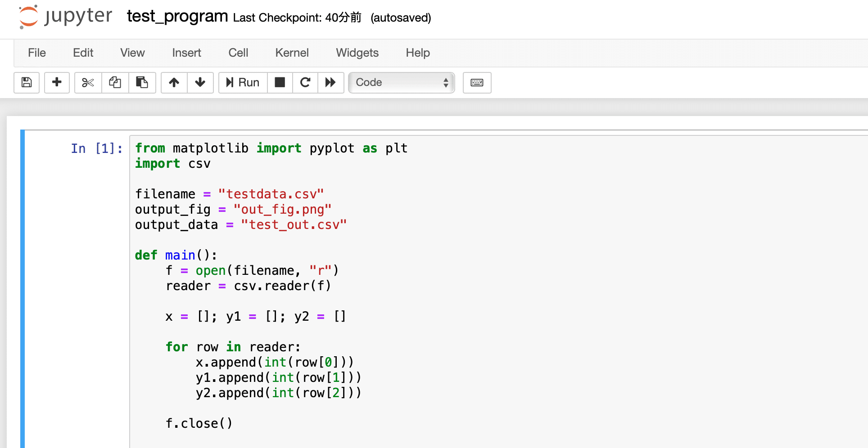Paste cells below icon
This screenshot has height=448, width=868.
[142, 82]
